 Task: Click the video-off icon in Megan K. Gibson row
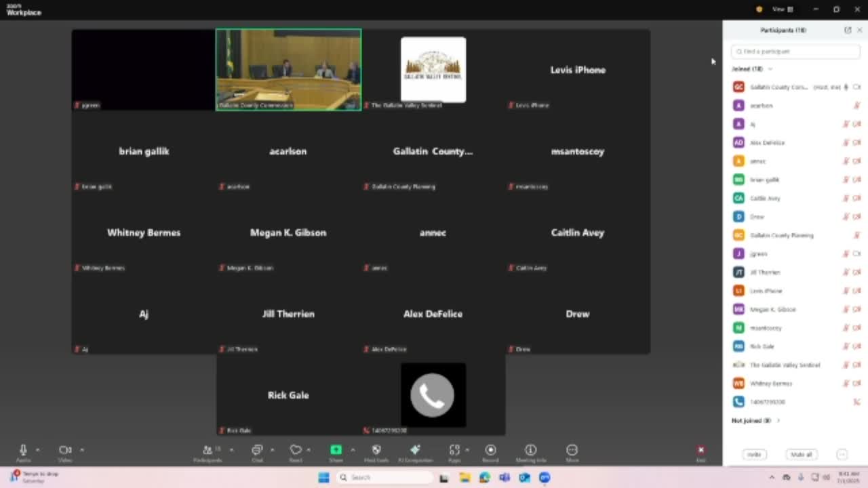[x=856, y=310]
